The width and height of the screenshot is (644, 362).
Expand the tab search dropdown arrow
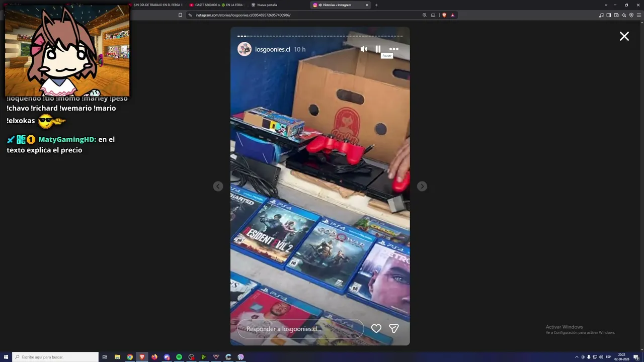pos(606,5)
